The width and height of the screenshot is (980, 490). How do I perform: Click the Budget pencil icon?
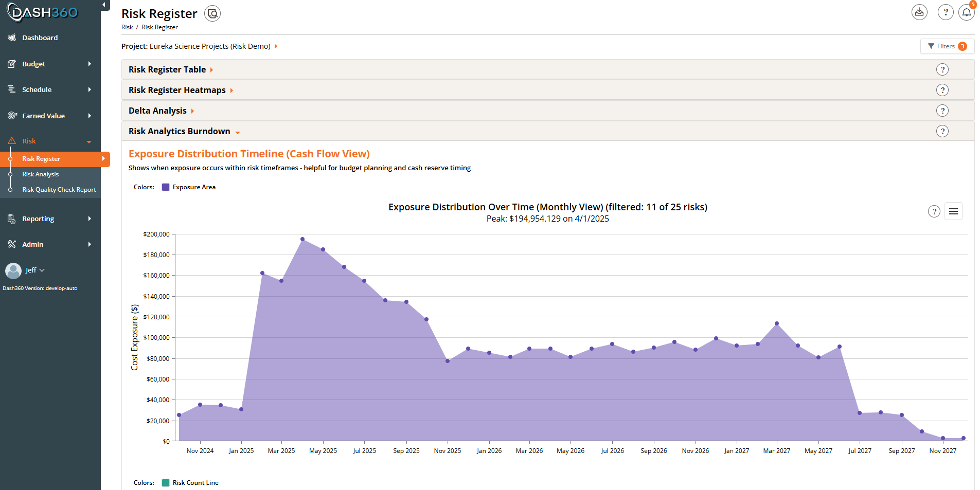[x=12, y=64]
